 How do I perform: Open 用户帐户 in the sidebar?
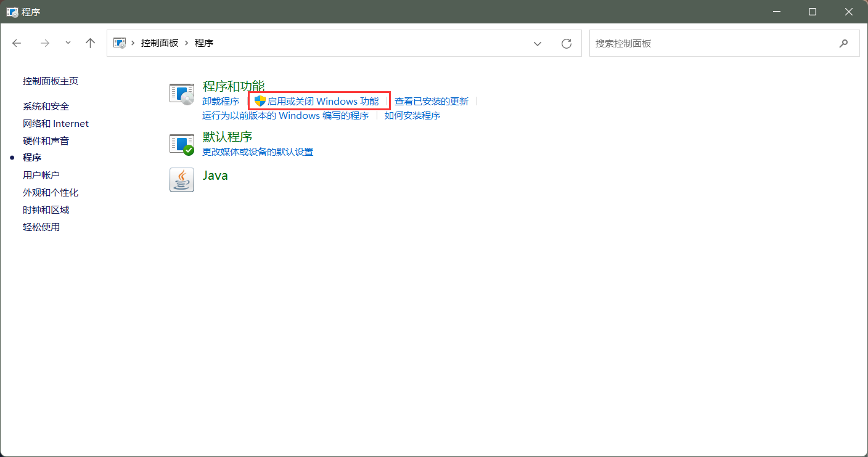pos(41,176)
